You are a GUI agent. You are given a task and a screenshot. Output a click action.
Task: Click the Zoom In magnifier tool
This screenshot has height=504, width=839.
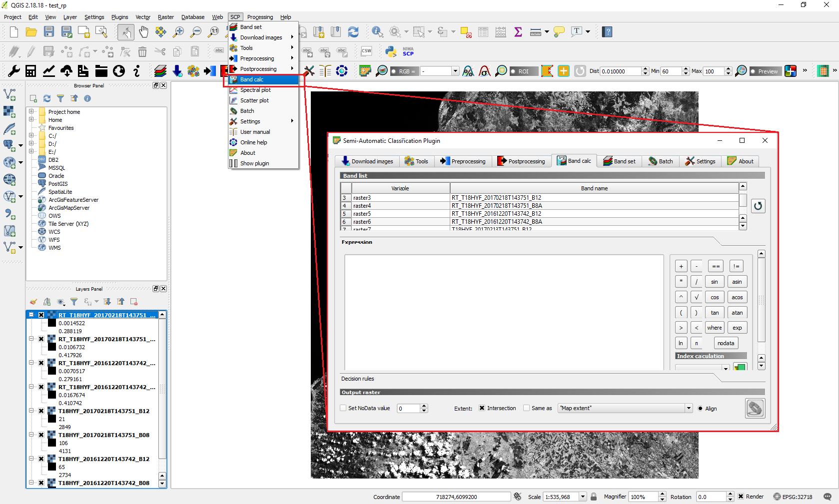click(178, 32)
